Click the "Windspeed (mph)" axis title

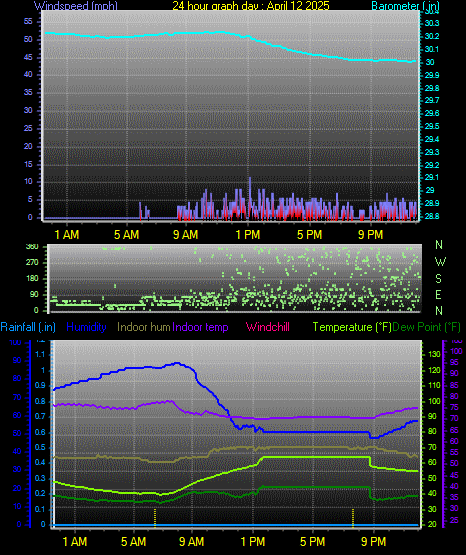(76, 5)
